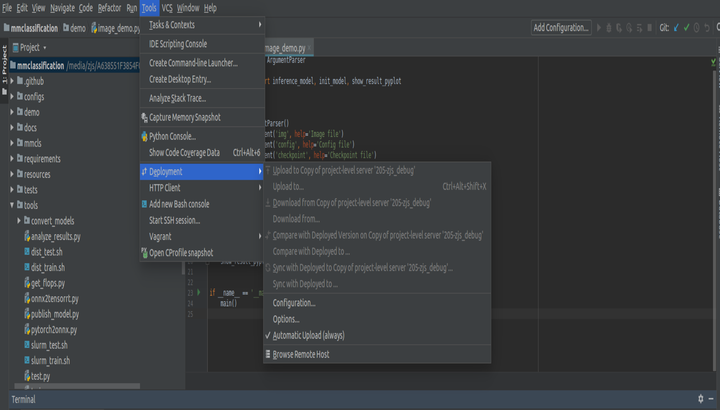Click Create Command-line Launcher

click(x=202, y=63)
